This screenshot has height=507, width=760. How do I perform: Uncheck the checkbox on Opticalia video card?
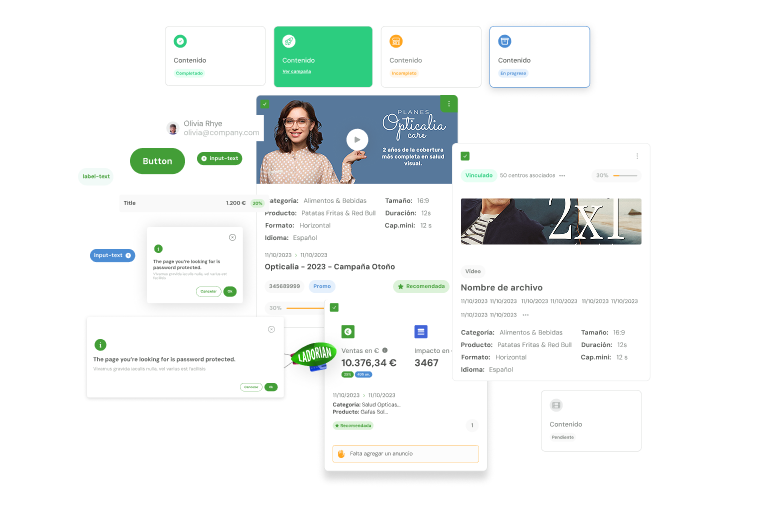pyautogui.click(x=264, y=103)
